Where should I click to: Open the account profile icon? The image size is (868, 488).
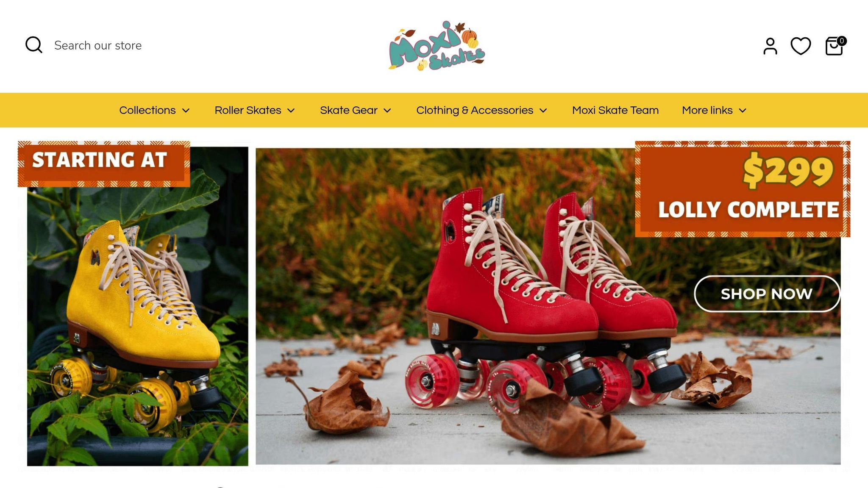tap(770, 46)
